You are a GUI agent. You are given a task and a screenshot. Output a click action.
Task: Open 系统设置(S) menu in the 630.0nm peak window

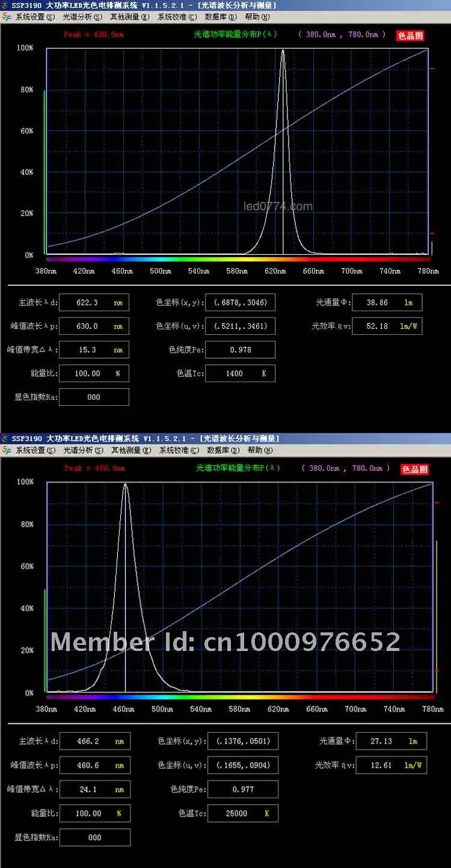[x=35, y=17]
